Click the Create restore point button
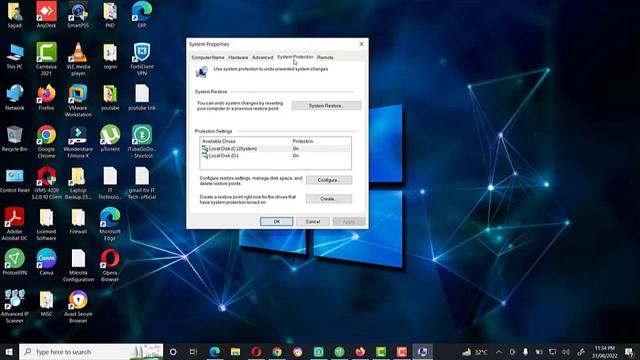Image resolution: width=640 pixels, height=360 pixels. click(329, 199)
